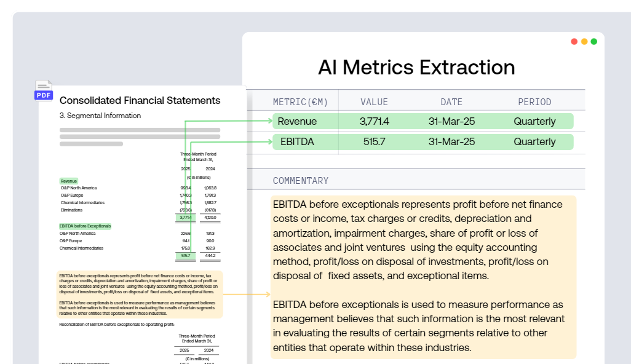
Task: Click the DATE column header
Action: point(451,102)
